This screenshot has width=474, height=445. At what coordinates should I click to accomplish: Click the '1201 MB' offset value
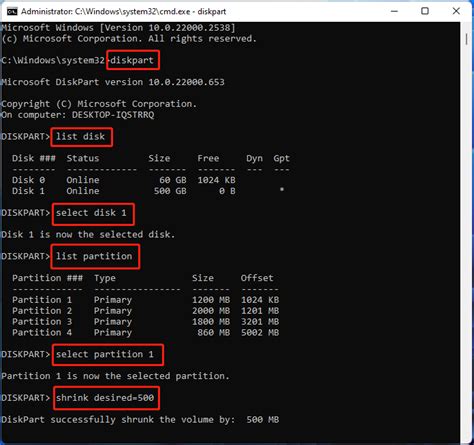click(x=260, y=311)
